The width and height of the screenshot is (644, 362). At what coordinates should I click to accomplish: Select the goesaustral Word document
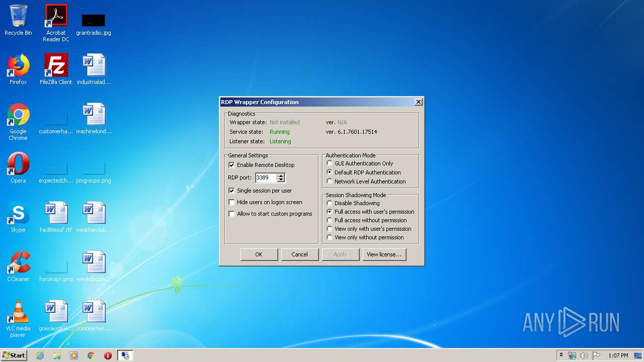click(x=56, y=316)
